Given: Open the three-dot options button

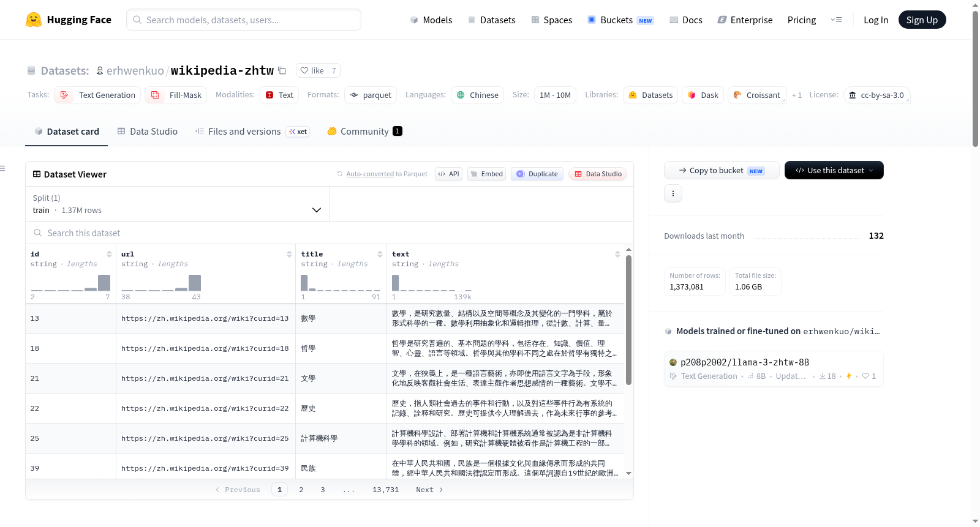Looking at the screenshot, I should pyautogui.click(x=673, y=193).
